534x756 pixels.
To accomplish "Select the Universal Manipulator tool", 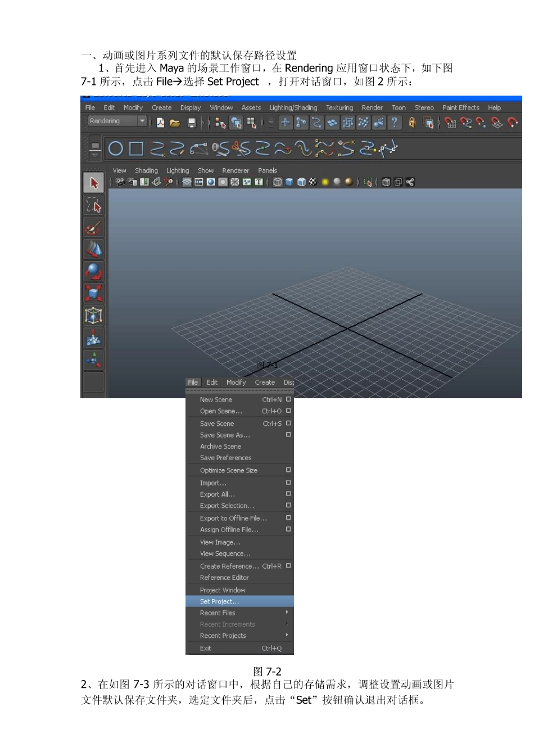I will tap(94, 316).
